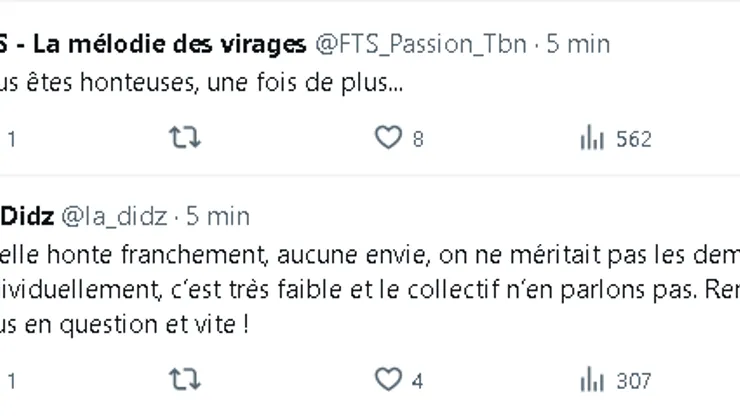Click the "562" views count number
The height and width of the screenshot is (416, 740).
point(634,140)
